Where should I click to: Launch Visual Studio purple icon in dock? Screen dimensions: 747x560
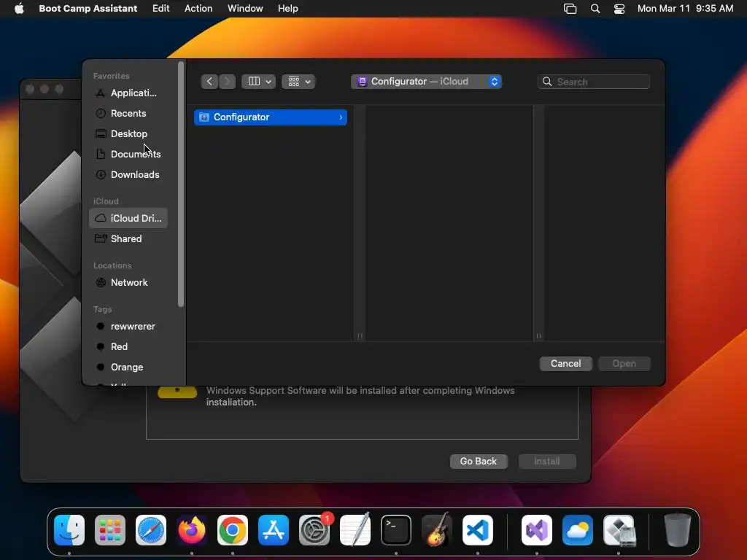point(537,530)
